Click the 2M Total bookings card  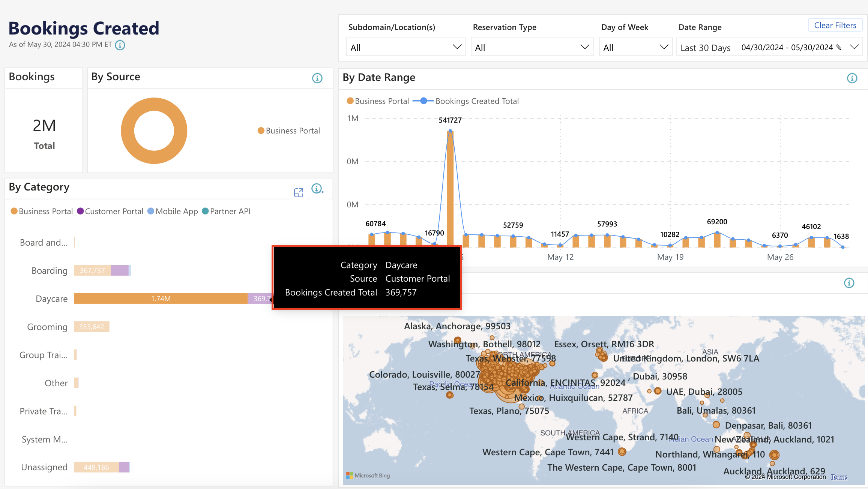[44, 130]
